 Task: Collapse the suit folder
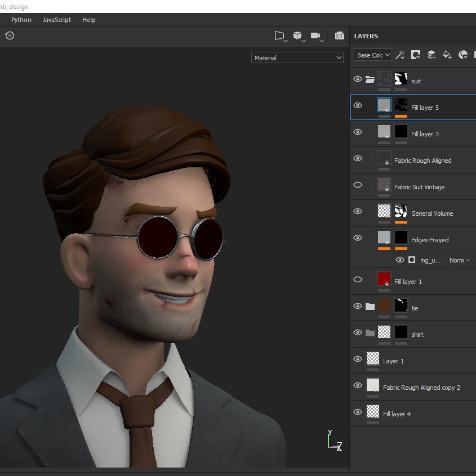tap(370, 79)
